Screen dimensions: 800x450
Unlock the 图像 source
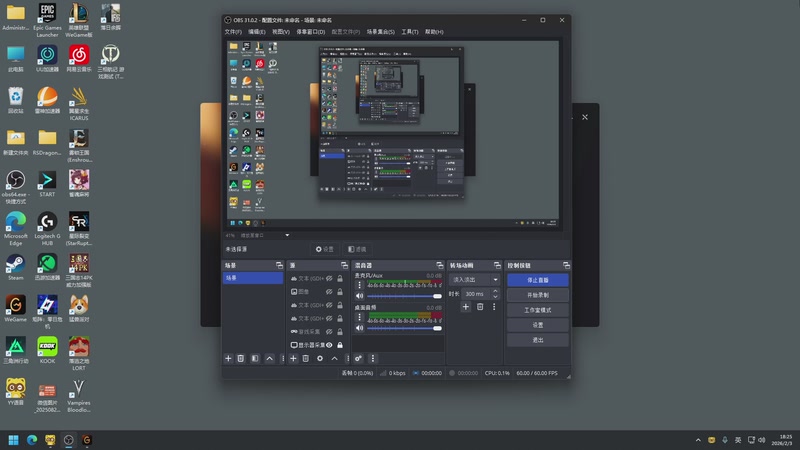340,292
